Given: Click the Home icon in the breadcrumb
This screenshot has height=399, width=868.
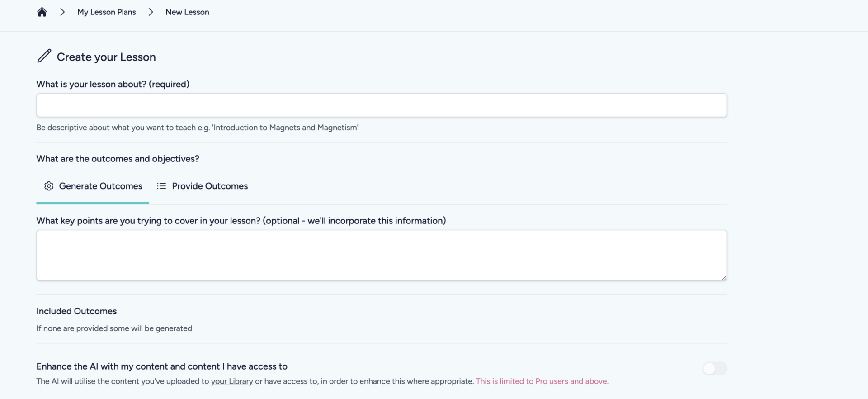Looking at the screenshot, I should 42,12.
